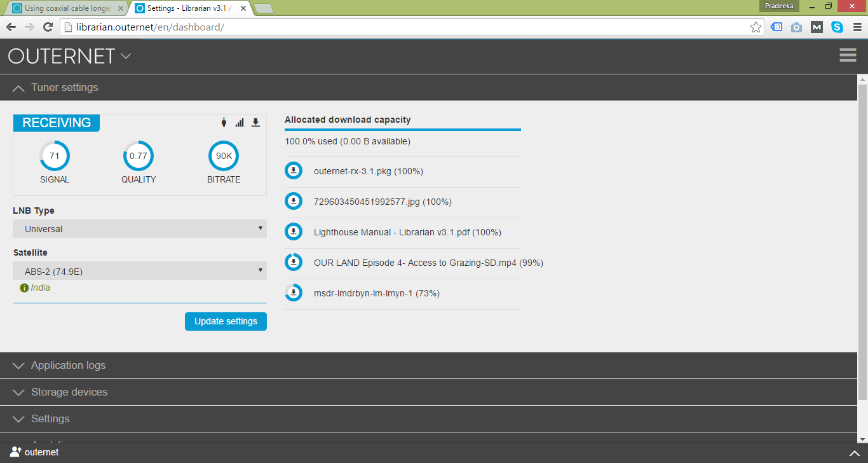The height and width of the screenshot is (463, 868).
Task: Click OUR LAND Episode 4 file name
Action: pos(428,263)
